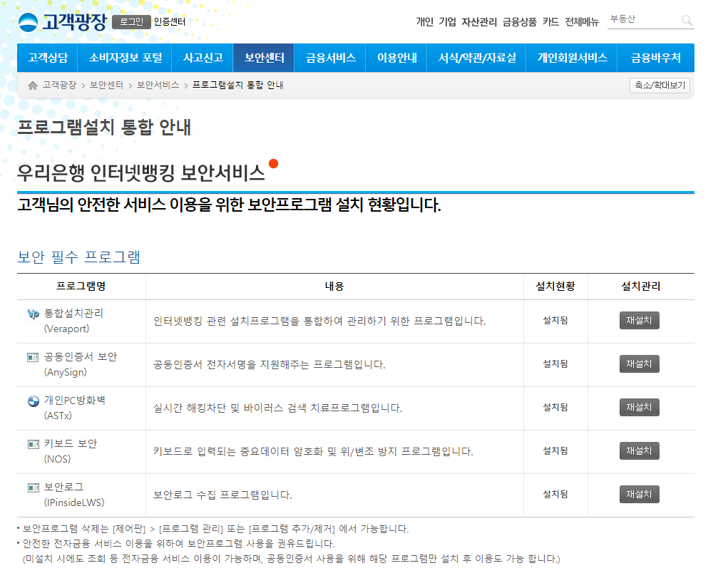Click the home icon in breadcrumb

pos(33,86)
